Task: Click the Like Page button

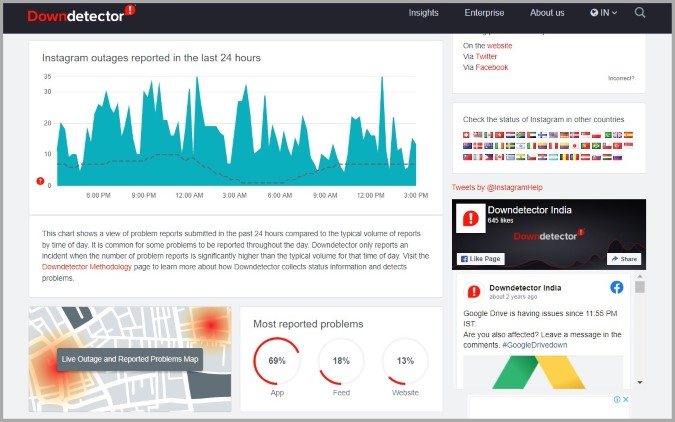Action: 480,259
